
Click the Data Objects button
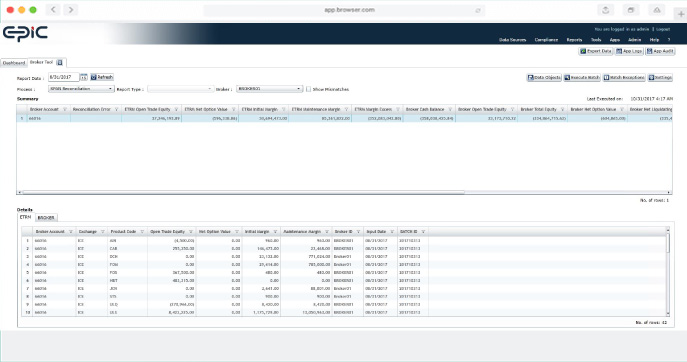[544, 78]
